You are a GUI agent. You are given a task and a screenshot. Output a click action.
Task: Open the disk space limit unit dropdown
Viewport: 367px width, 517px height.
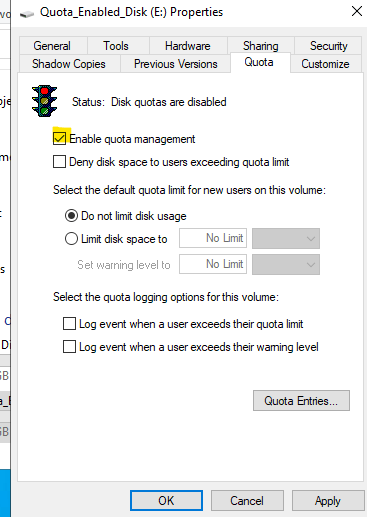[286, 238]
